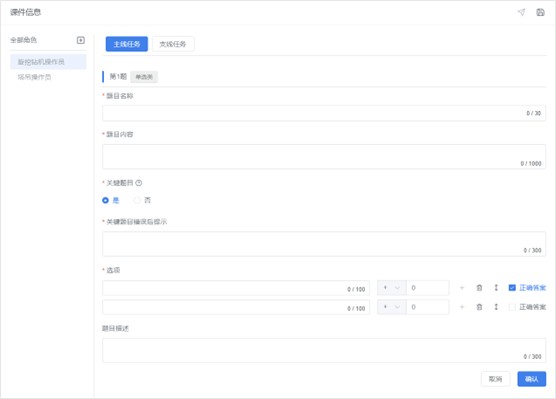Screen dimensions: 556x399
Task: Focus the 关键题目错误后提示 text area
Action: point(324,244)
